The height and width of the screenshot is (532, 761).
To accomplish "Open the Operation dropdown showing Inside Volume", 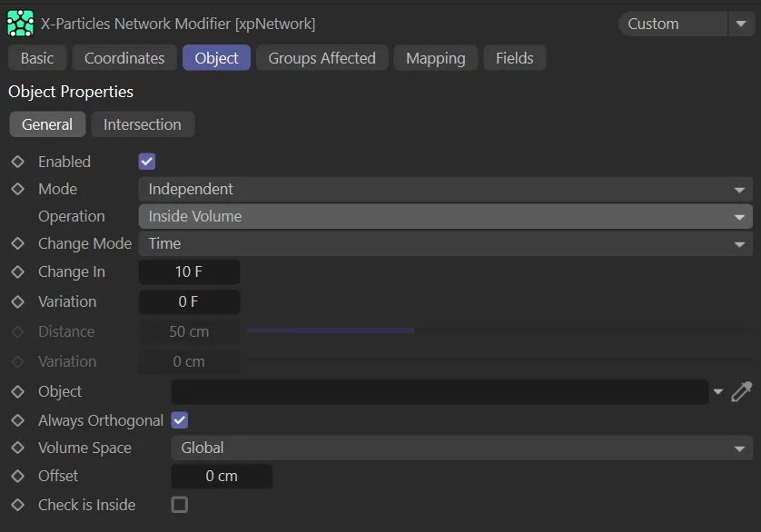I will coord(445,216).
